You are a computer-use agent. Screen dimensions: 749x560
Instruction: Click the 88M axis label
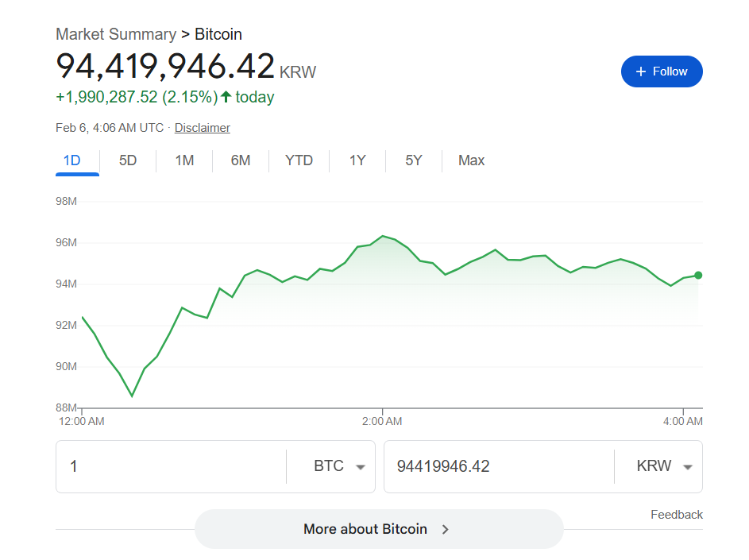pos(66,407)
